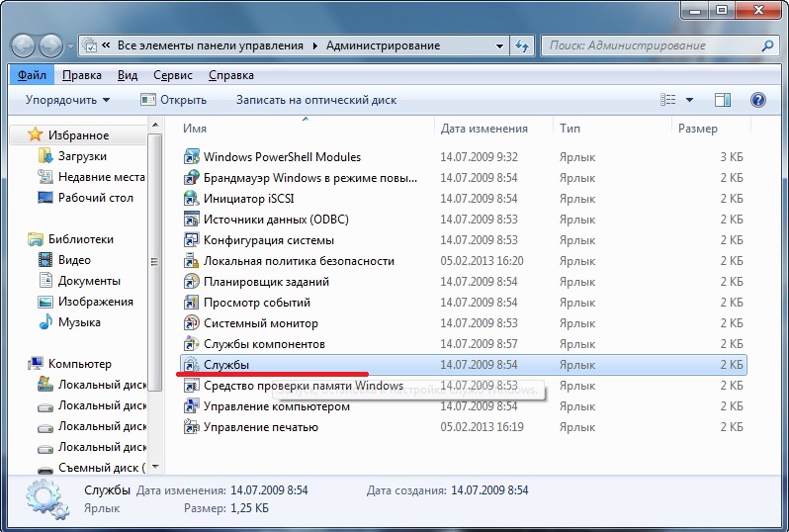Click the Windows PowerShell Modules shortcut icon
The height and width of the screenshot is (532, 789).
pyautogui.click(x=193, y=157)
